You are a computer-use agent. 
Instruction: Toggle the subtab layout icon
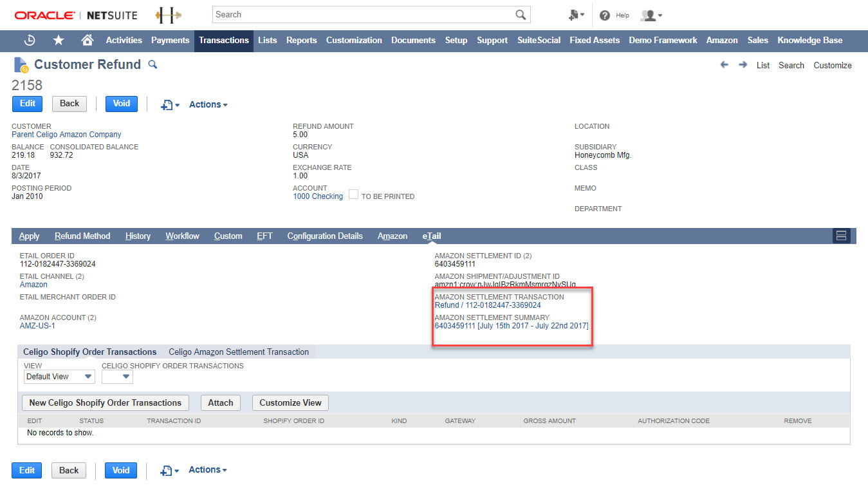[x=841, y=236]
